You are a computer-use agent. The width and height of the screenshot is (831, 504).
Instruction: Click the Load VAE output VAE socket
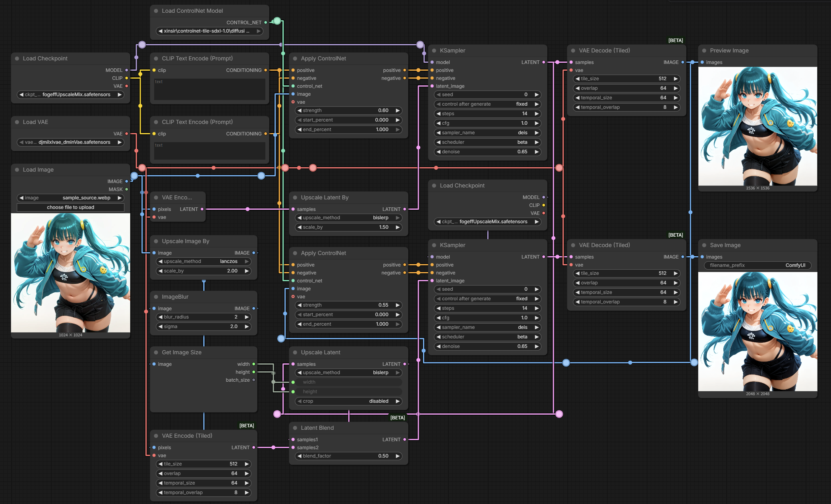click(x=127, y=134)
